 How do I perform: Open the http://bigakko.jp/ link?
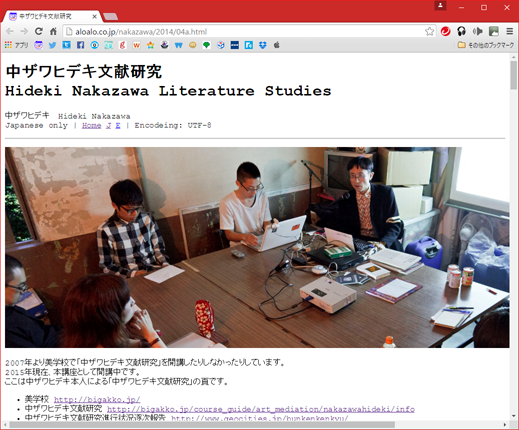pyautogui.click(x=97, y=399)
